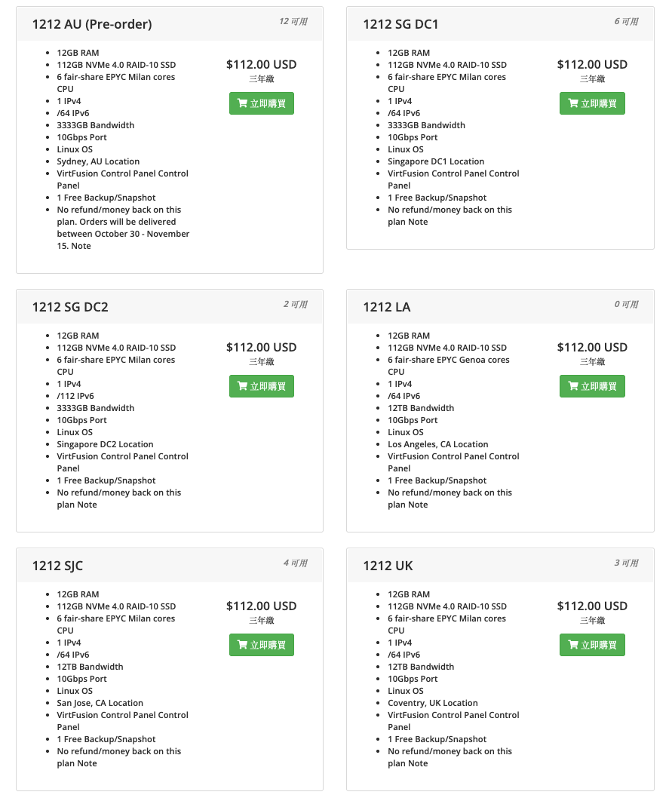Select the 1212 SJC card heading
The height and width of the screenshot is (801, 672).
57,566
